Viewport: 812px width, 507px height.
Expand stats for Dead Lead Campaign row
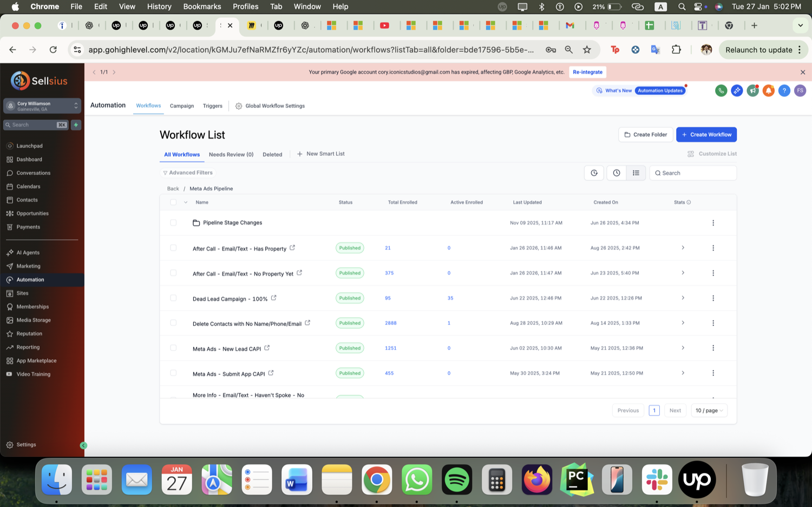(683, 298)
